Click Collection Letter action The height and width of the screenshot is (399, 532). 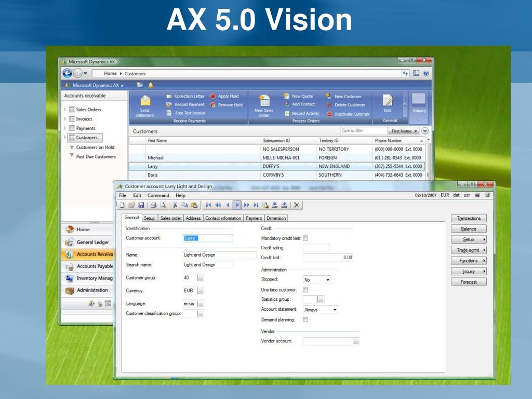click(185, 96)
